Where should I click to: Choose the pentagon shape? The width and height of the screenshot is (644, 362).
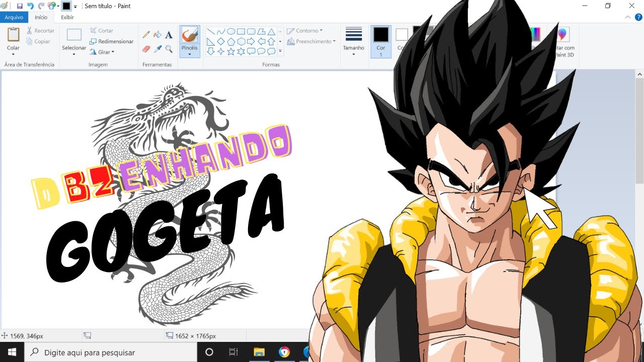pos(231,41)
